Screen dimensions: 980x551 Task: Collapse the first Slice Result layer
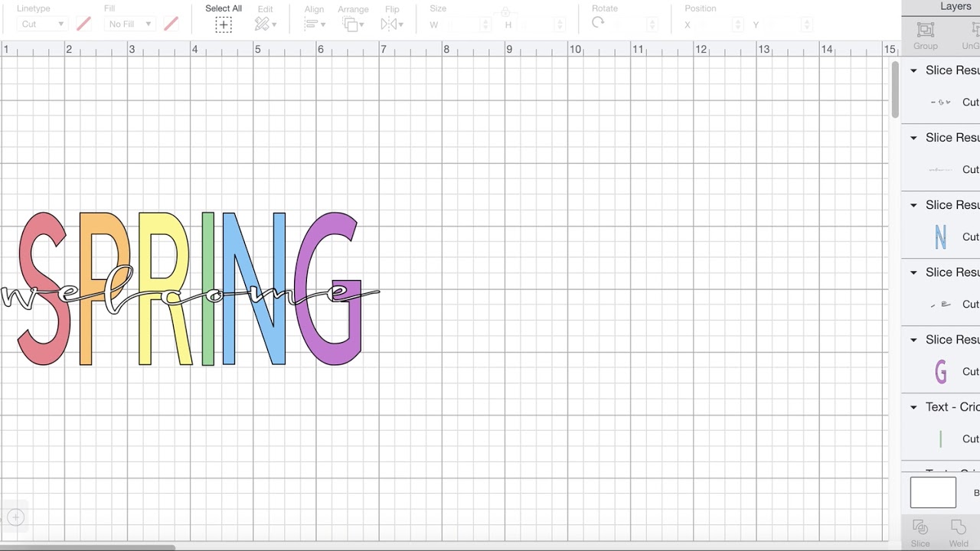913,70
